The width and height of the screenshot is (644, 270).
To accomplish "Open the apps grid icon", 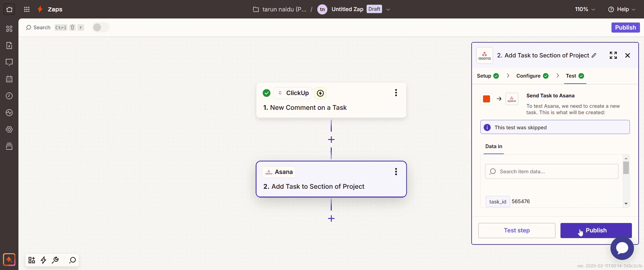I will click(x=27, y=9).
